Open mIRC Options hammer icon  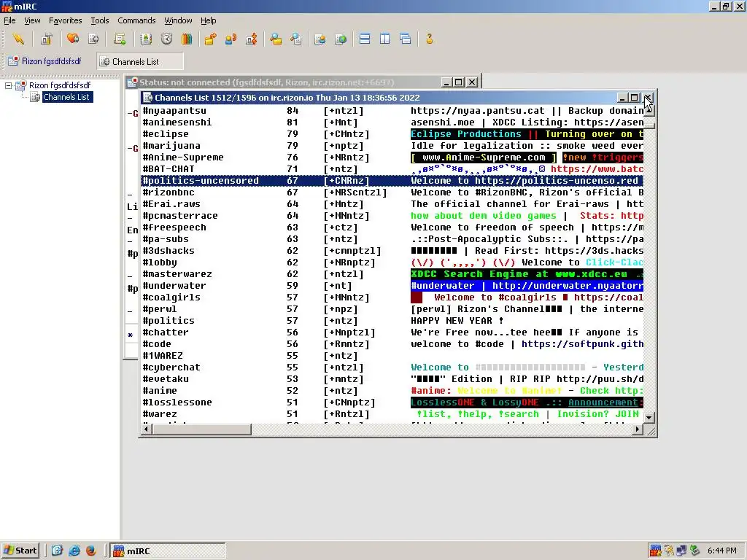click(46, 39)
